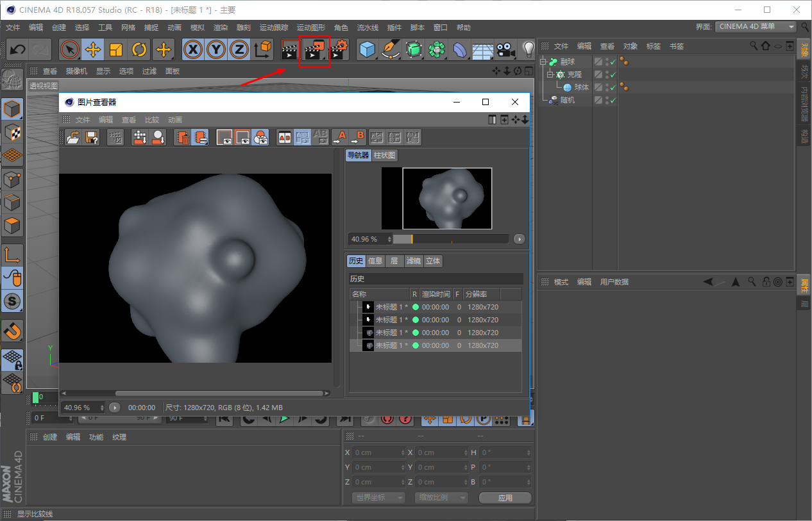The image size is (812, 521).
Task: Toggle AB comparison icon in Picture Viewer
Action: 284,136
